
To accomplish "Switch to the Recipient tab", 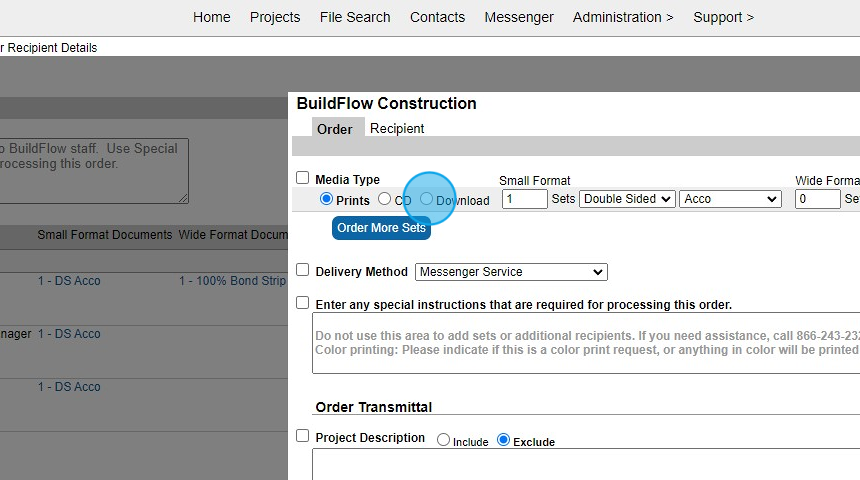I will point(397,129).
